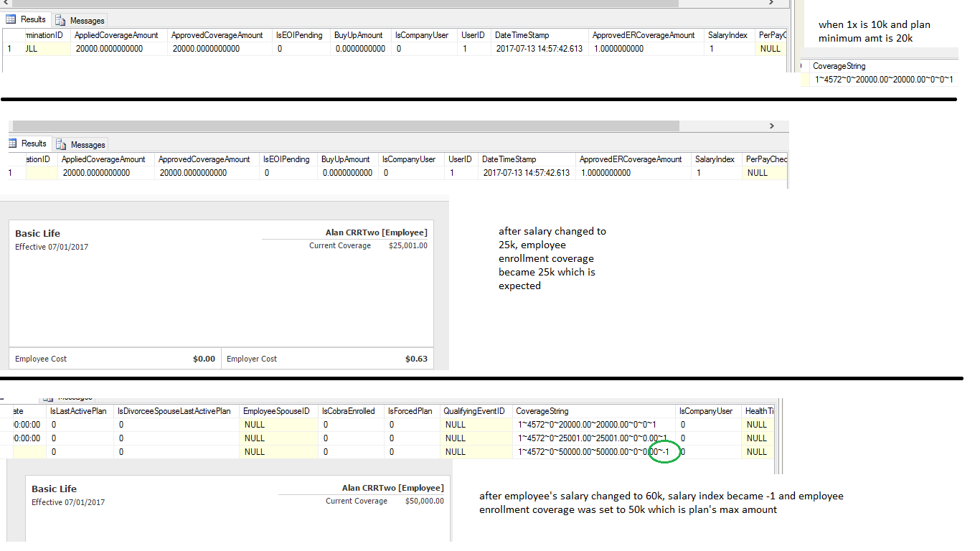
Task: Select 'Alan CRRTwo [Employee]' on the $25,001.00 card
Action: coord(377,232)
